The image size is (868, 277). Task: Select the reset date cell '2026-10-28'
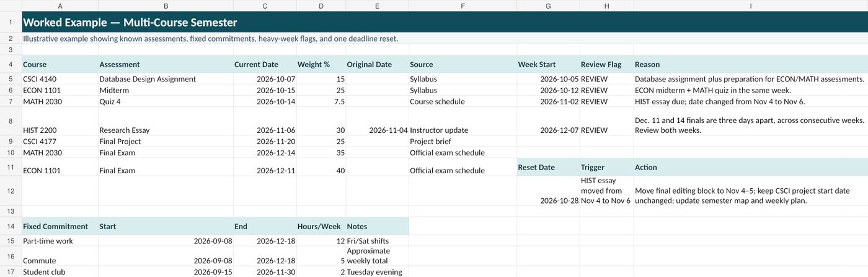[x=548, y=191]
